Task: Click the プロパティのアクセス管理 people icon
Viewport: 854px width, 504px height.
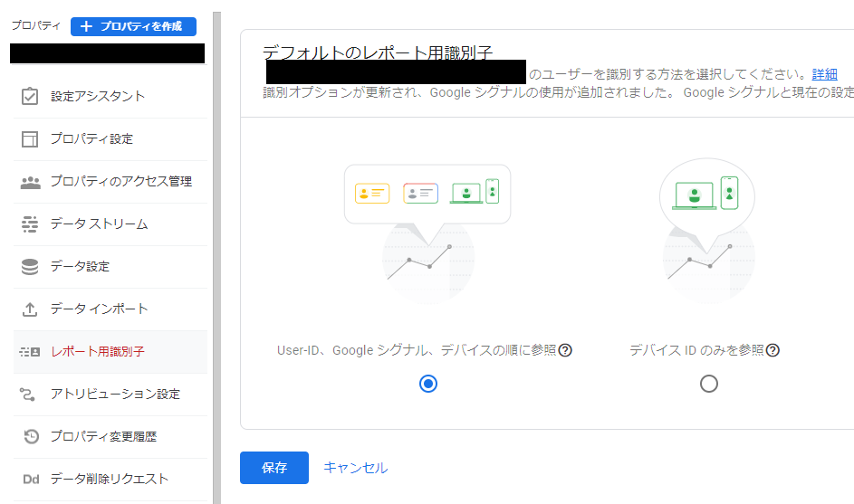Action: pos(30,181)
